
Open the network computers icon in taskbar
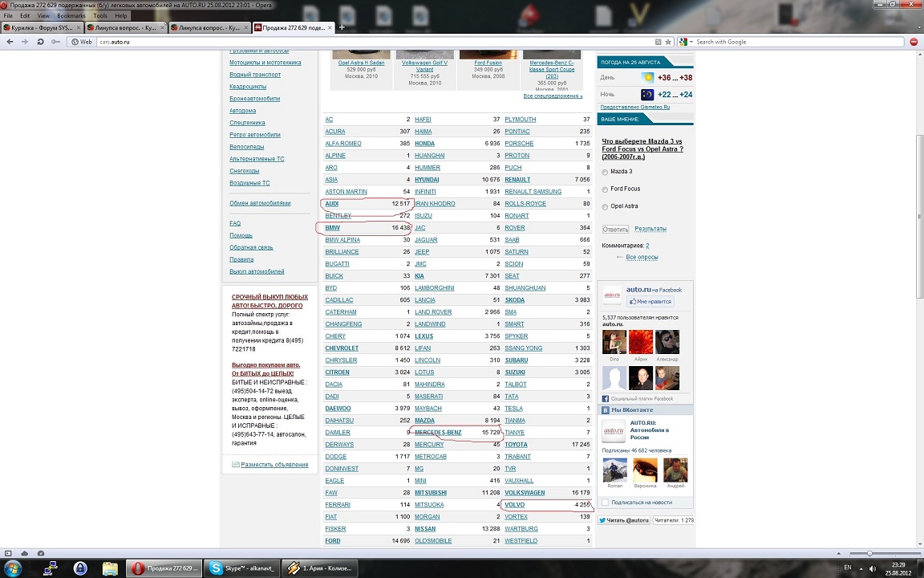51,568
